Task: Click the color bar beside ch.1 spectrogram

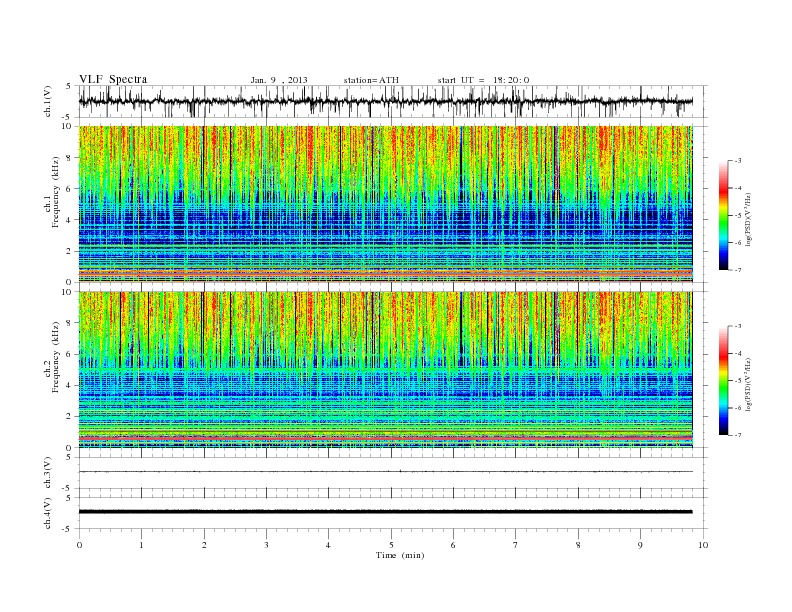Action: click(724, 215)
